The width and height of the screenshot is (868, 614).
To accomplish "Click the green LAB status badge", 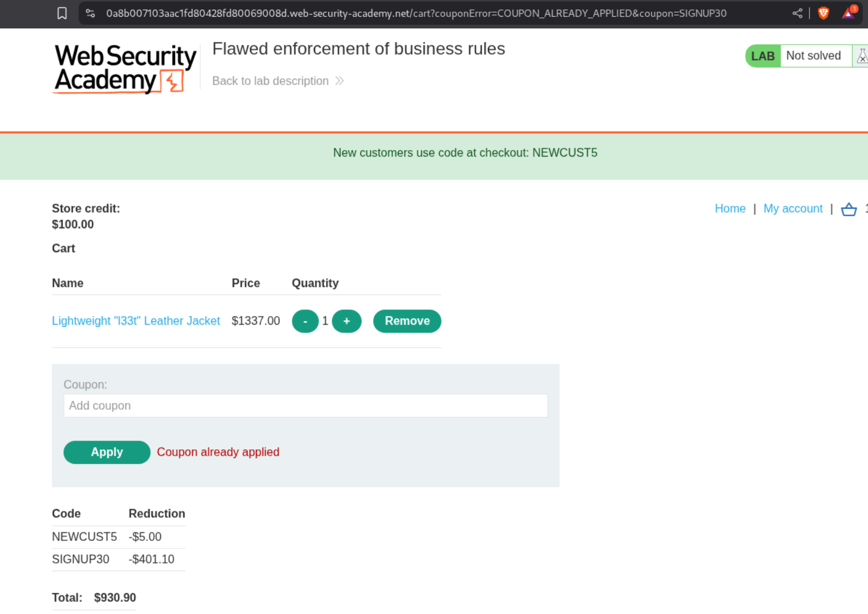I will pos(762,56).
